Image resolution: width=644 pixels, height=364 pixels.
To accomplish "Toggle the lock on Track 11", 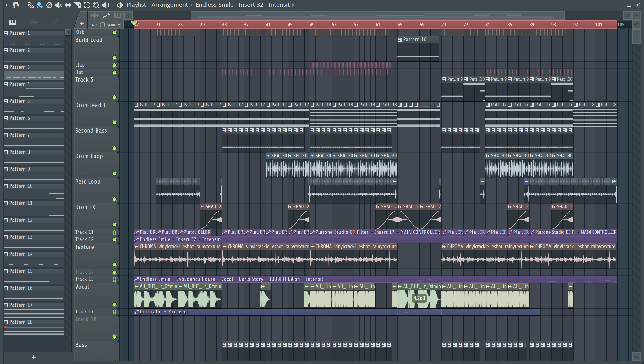I will (114, 233).
